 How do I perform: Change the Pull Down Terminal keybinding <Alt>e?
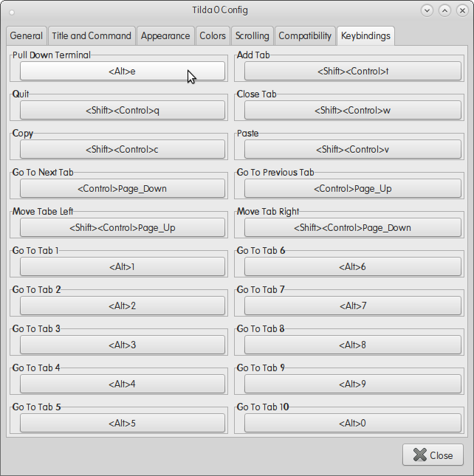[x=123, y=72]
